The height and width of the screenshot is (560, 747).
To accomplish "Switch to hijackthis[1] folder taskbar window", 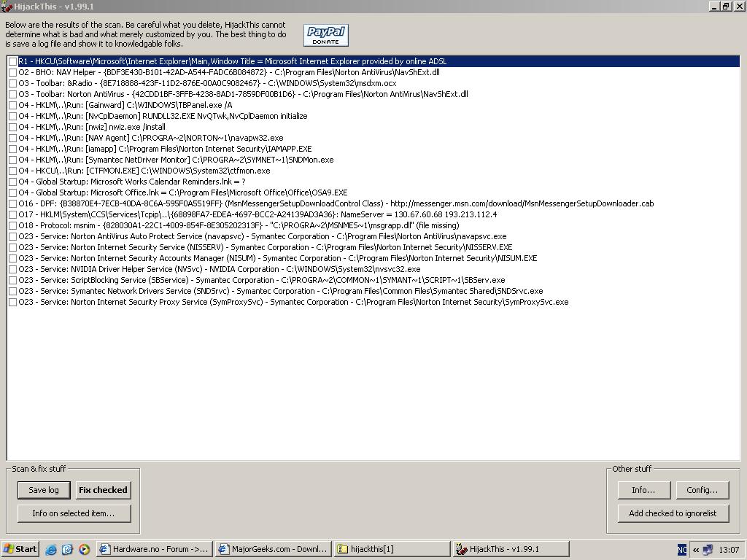I will (392, 549).
